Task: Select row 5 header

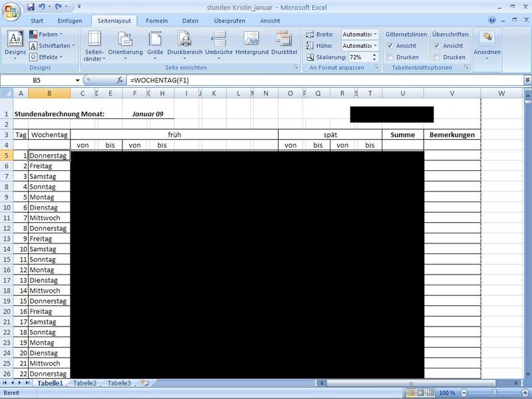Action: (7, 156)
